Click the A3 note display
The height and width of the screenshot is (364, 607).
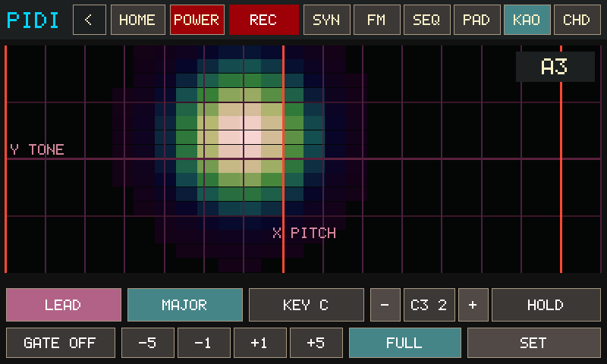(x=555, y=67)
